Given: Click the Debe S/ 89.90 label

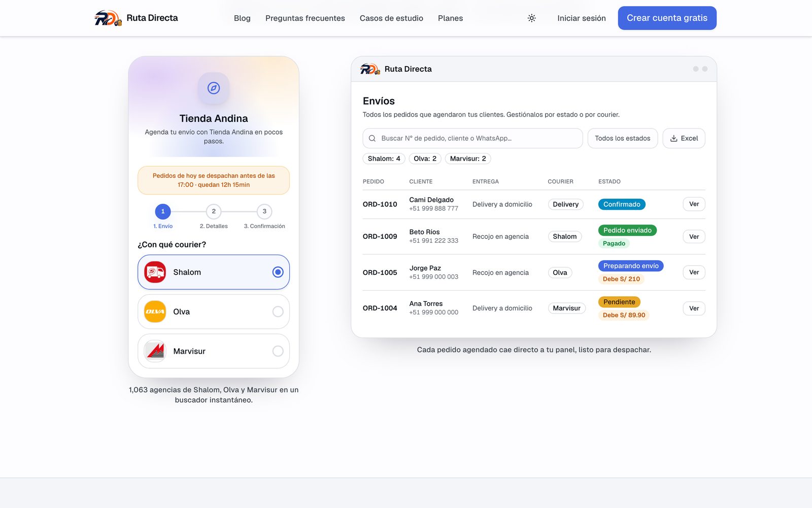Looking at the screenshot, I should point(624,315).
